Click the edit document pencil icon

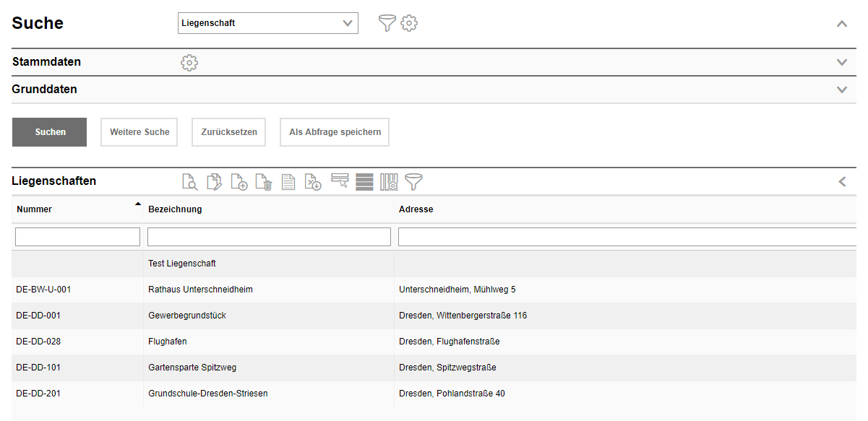[x=215, y=182]
